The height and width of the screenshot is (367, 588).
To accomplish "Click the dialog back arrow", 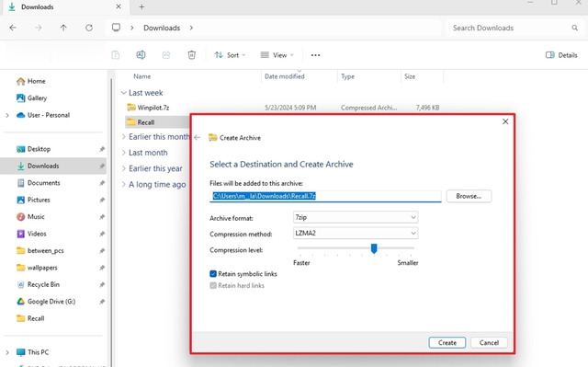I will (x=198, y=138).
